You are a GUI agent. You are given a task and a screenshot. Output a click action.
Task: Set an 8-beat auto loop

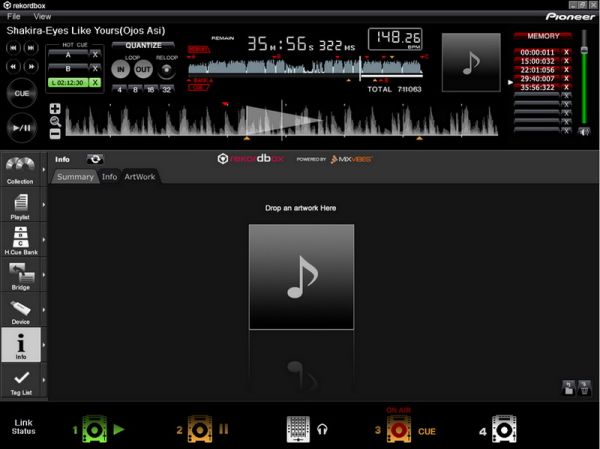[x=135, y=90]
